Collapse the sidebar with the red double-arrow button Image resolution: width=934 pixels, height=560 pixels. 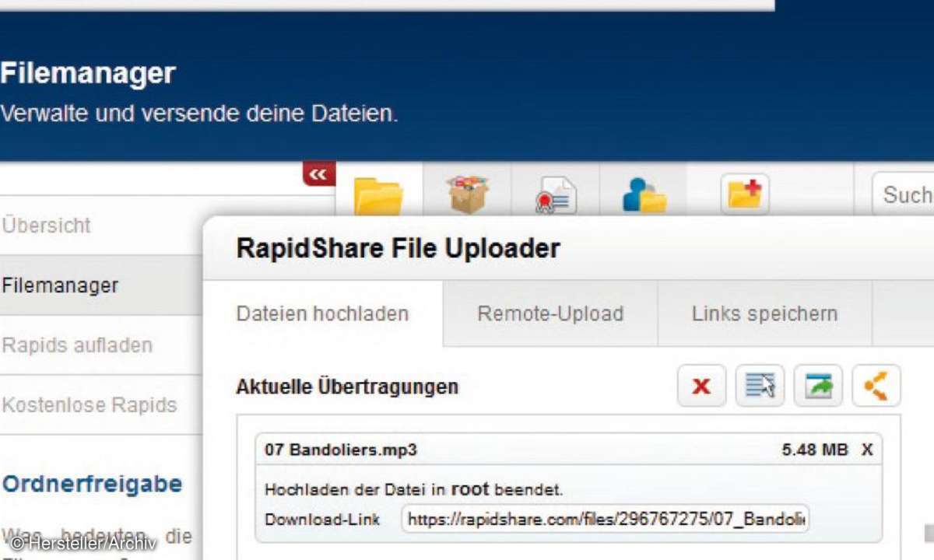tap(319, 174)
